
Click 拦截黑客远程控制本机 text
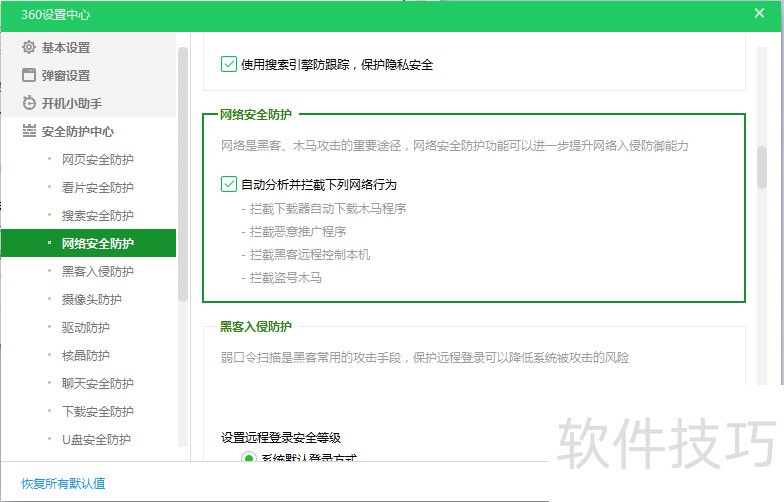(x=310, y=254)
